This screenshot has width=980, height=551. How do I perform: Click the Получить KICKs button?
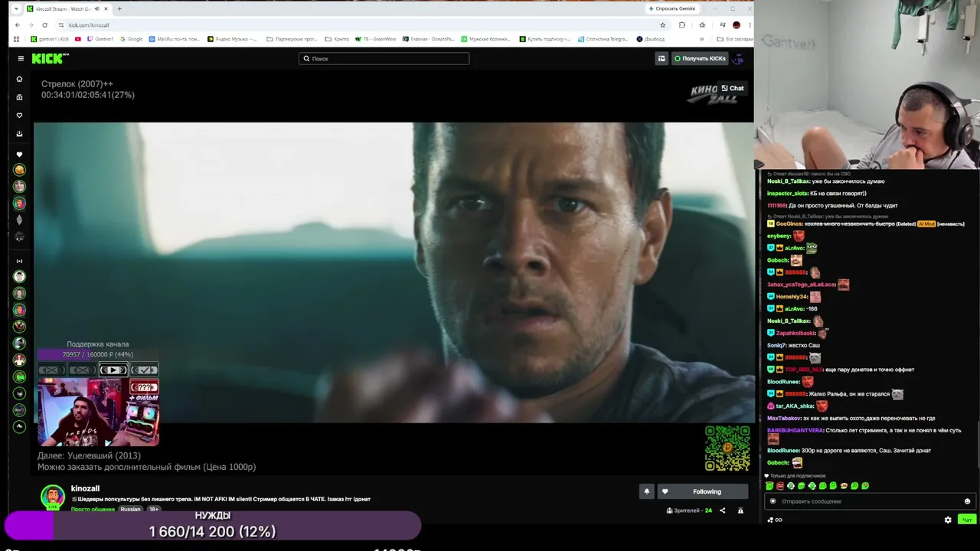[700, 58]
